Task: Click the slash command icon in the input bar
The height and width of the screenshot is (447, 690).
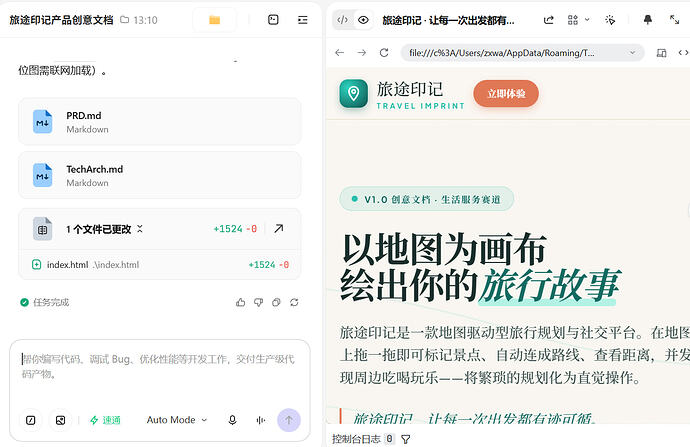Action: tap(31, 420)
